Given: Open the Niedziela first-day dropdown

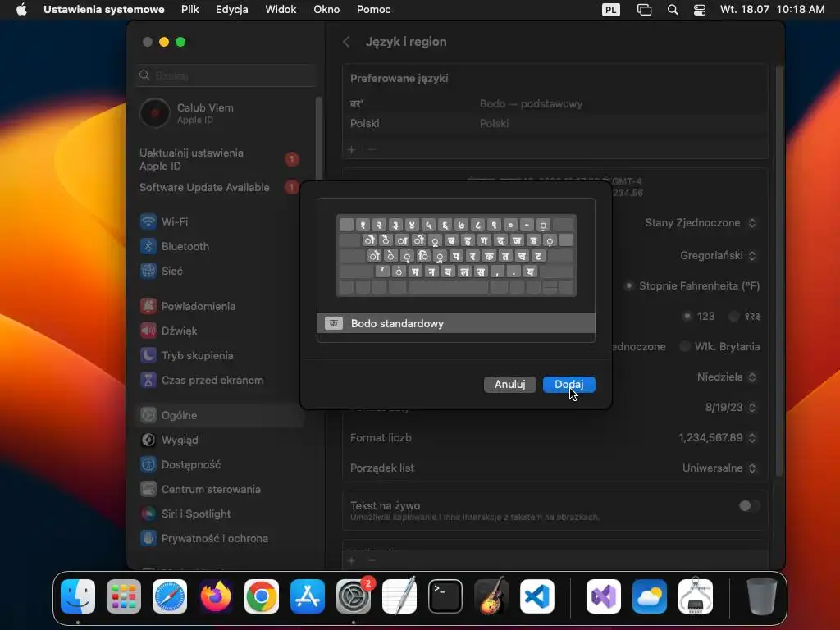Looking at the screenshot, I should click(727, 377).
